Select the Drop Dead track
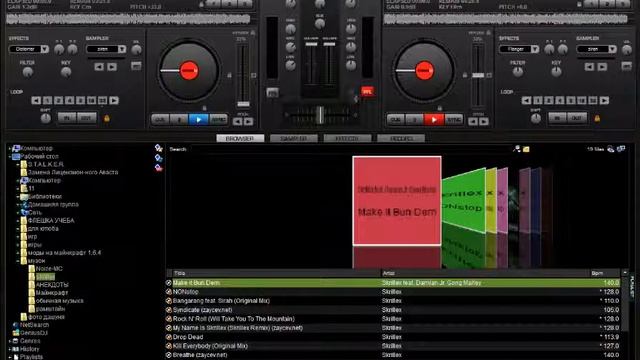Image resolution: width=640 pixels, height=360 pixels. [x=394, y=337]
